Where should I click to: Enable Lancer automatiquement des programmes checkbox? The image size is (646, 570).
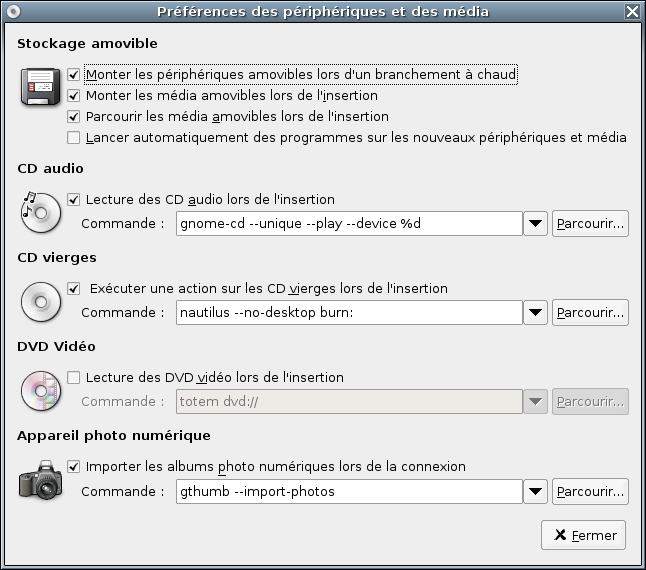73,138
